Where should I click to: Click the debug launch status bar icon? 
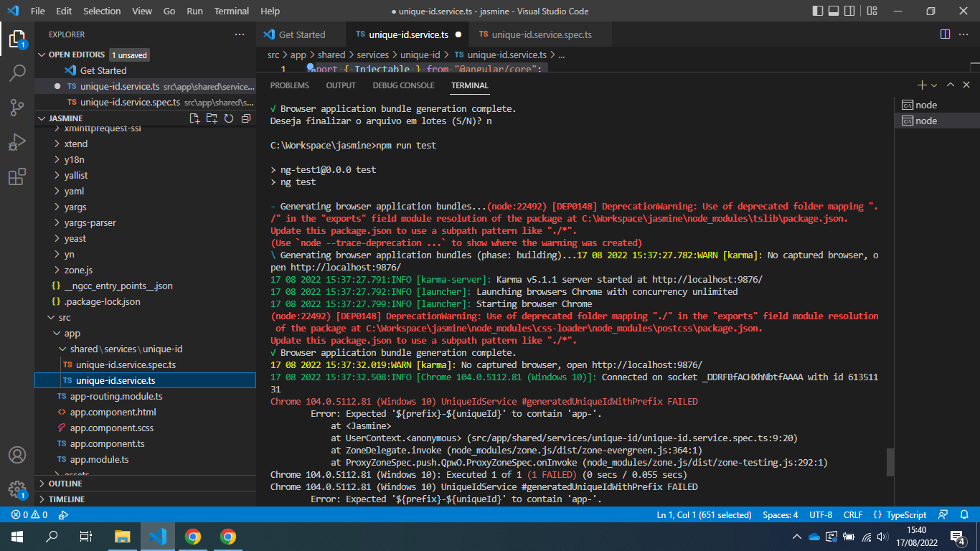tap(63, 514)
